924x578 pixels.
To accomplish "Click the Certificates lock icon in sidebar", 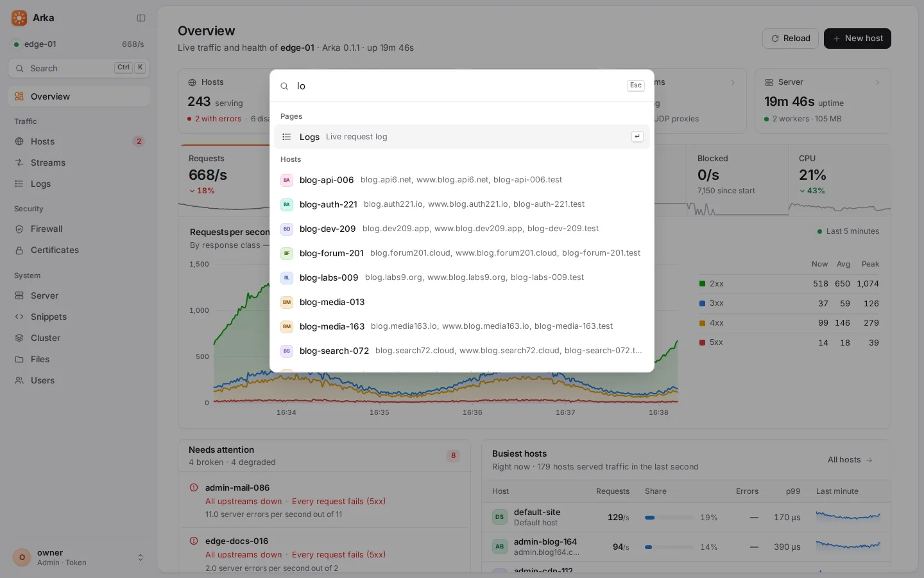I will [x=19, y=250].
